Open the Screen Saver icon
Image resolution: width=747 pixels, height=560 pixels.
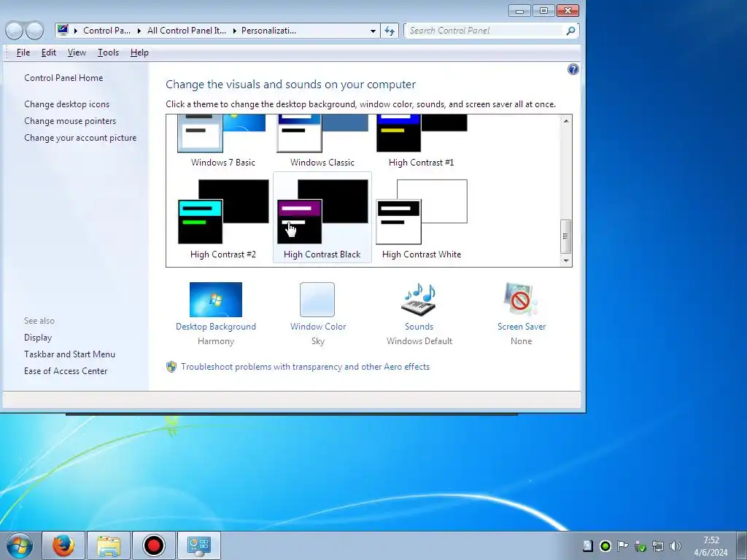[521, 300]
